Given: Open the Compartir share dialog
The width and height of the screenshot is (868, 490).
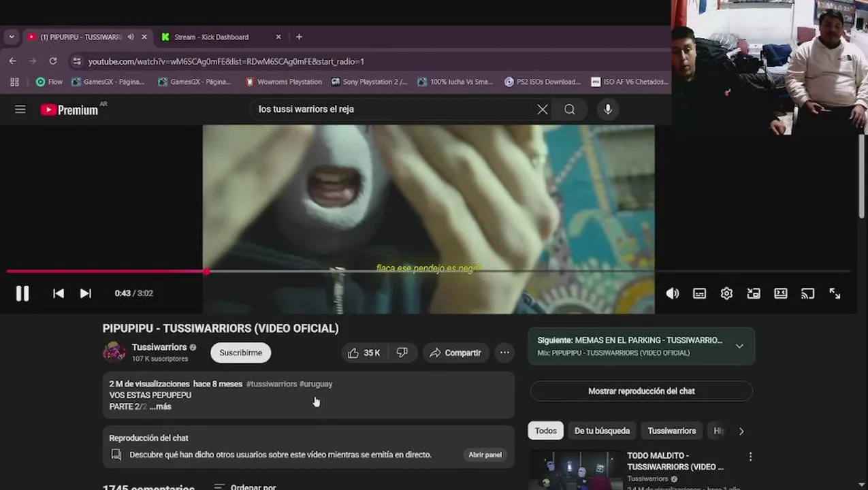Looking at the screenshot, I should pos(455,353).
